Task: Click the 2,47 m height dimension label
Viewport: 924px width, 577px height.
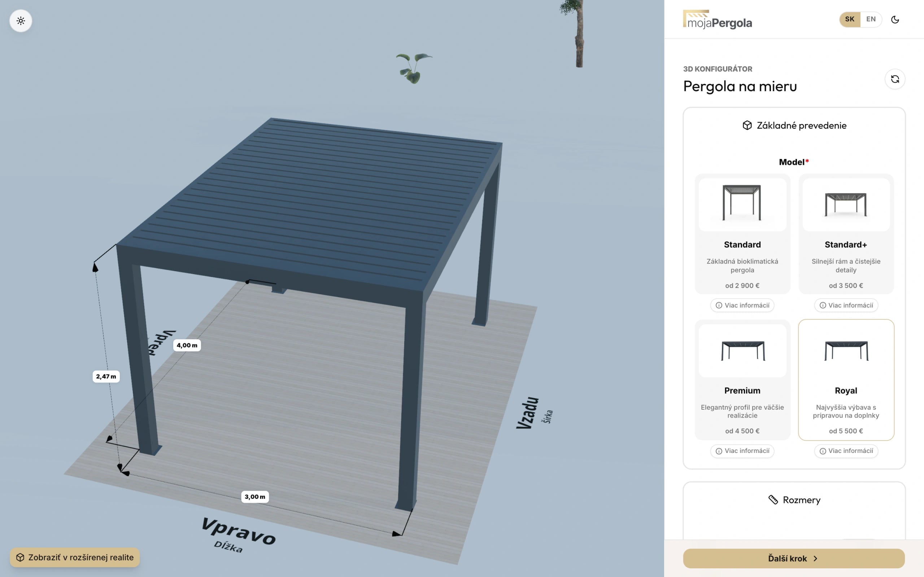Action: pos(106,376)
